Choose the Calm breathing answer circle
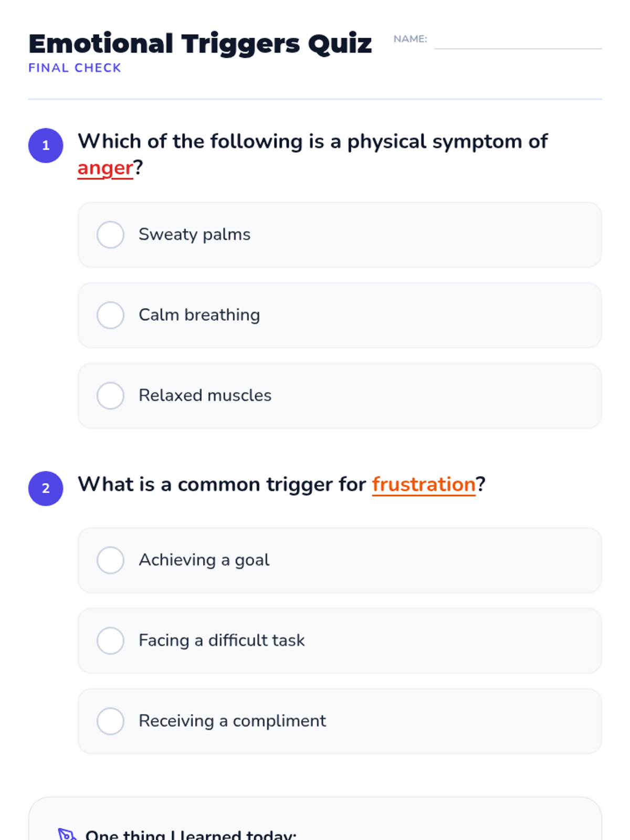The image size is (630, 840). [x=110, y=315]
